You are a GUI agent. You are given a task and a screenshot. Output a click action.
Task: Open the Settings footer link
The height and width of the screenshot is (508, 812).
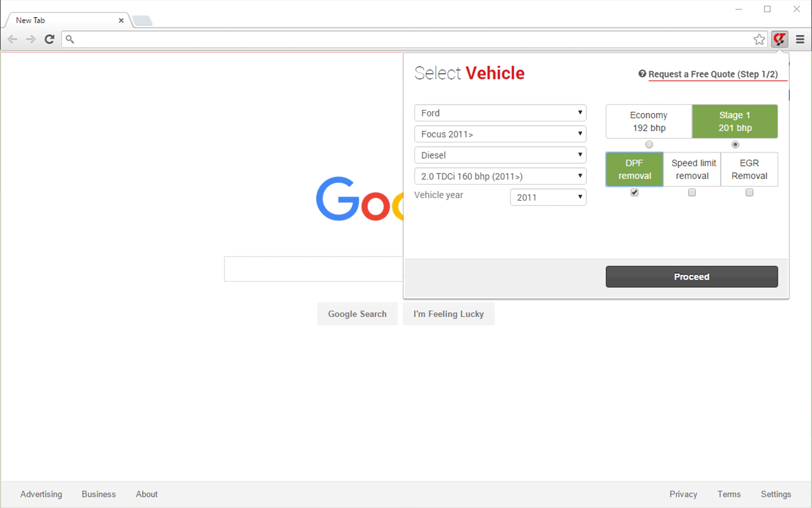pyautogui.click(x=776, y=494)
